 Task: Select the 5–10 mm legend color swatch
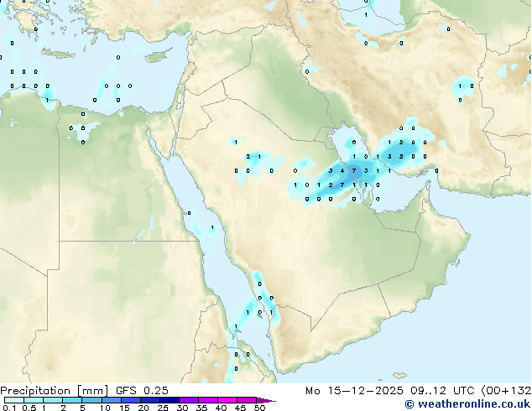coord(92,400)
